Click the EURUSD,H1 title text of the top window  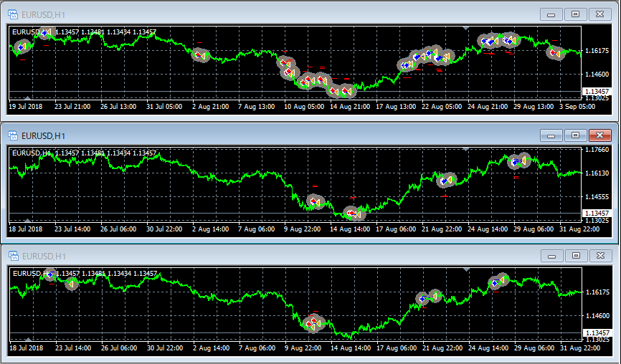(x=44, y=15)
